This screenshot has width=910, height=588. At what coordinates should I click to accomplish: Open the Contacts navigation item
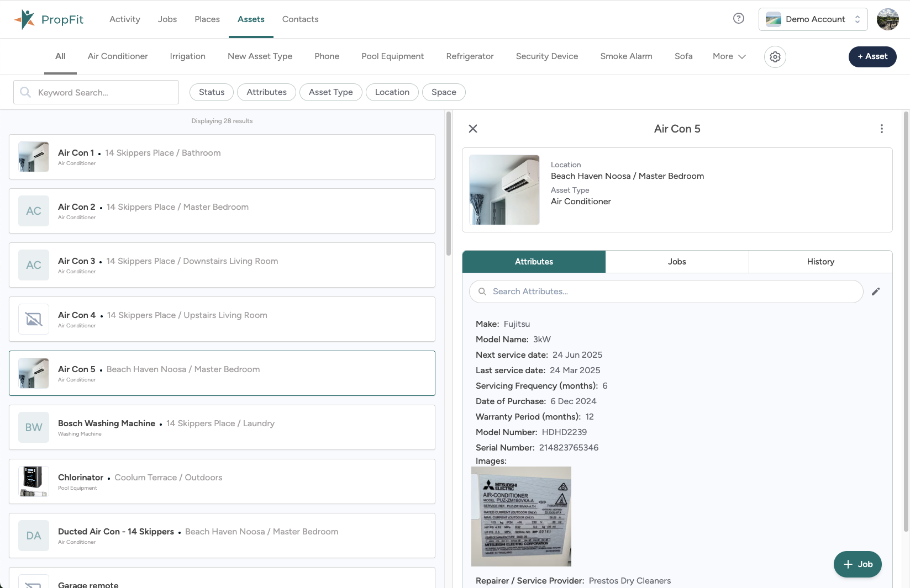pos(300,19)
